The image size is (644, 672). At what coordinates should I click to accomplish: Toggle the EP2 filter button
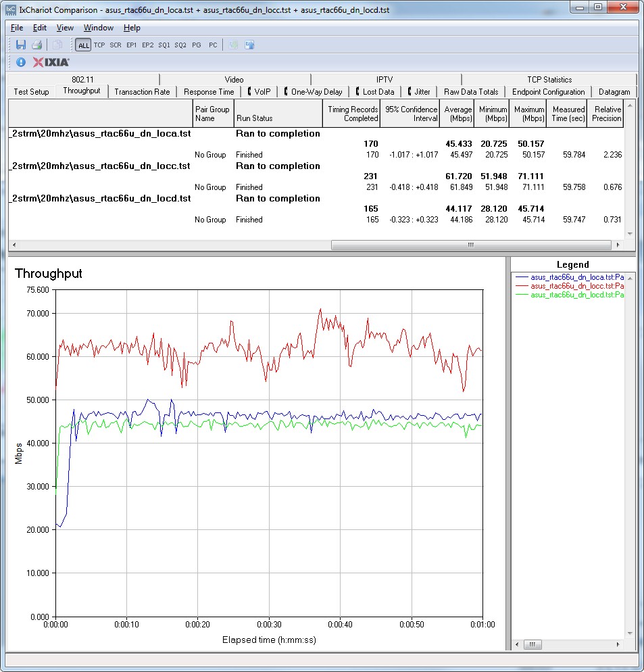(x=147, y=45)
